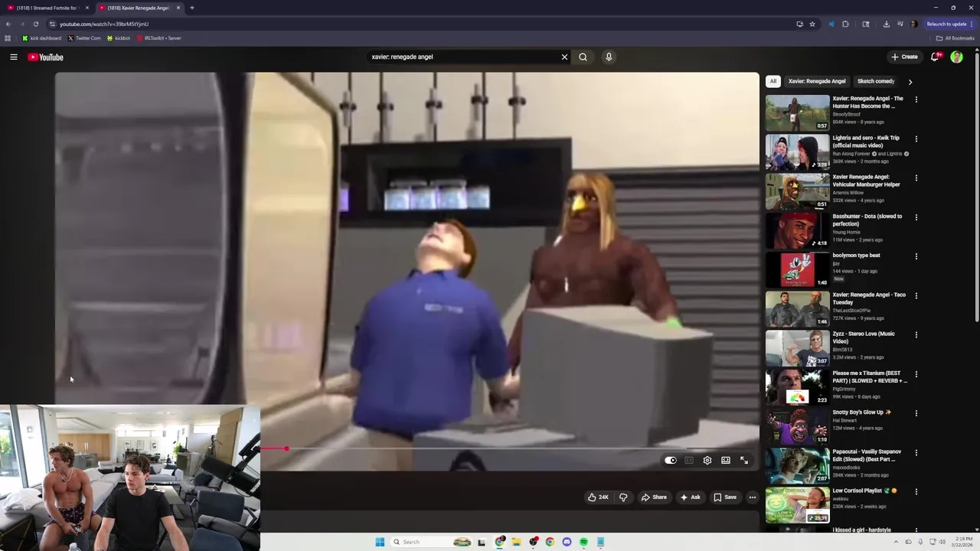The height and width of the screenshot is (551, 980).
Task: Reload the current page
Action: (35, 24)
